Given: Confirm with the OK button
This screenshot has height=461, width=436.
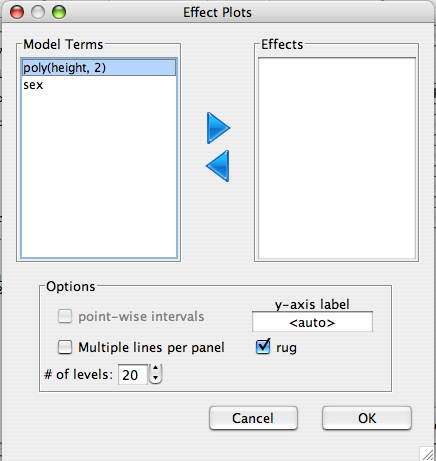Looking at the screenshot, I should point(367,418).
